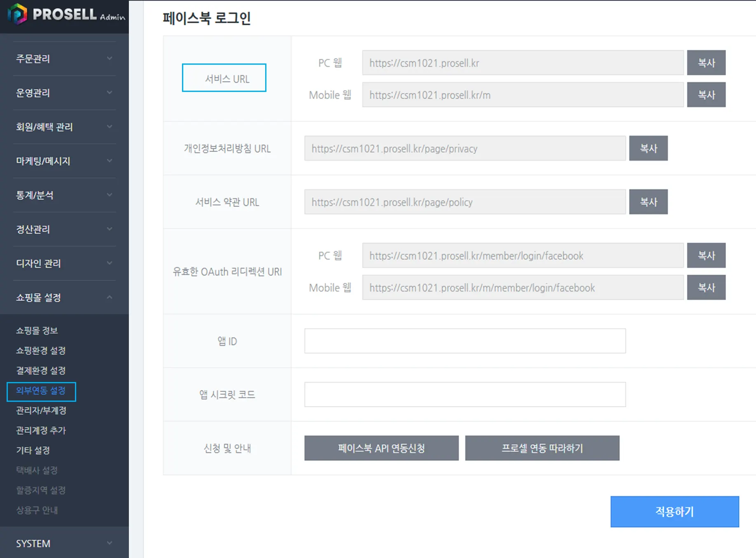Copy the 서비스 약관 URL

click(649, 202)
